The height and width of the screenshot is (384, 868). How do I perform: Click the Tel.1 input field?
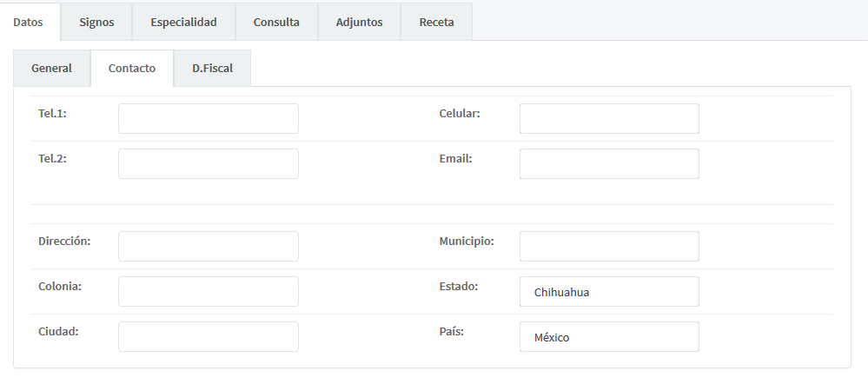[x=208, y=119]
